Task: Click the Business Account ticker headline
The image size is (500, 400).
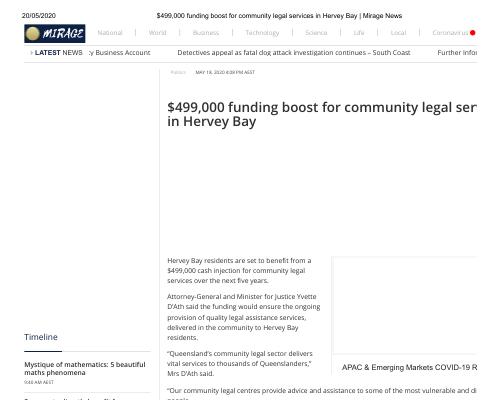Action: [x=120, y=53]
